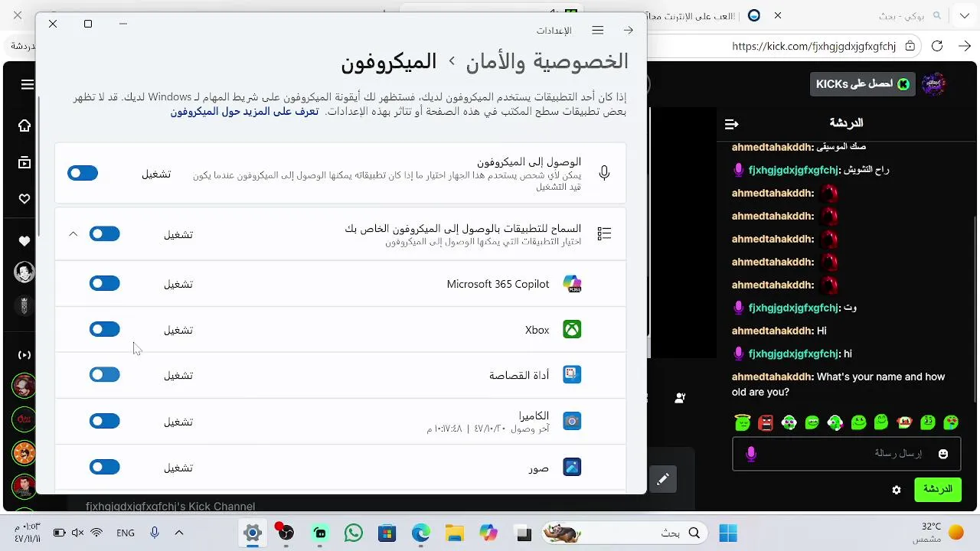This screenshot has width=980, height=551.
Task: Click ENG language indicator
Action: click(126, 533)
